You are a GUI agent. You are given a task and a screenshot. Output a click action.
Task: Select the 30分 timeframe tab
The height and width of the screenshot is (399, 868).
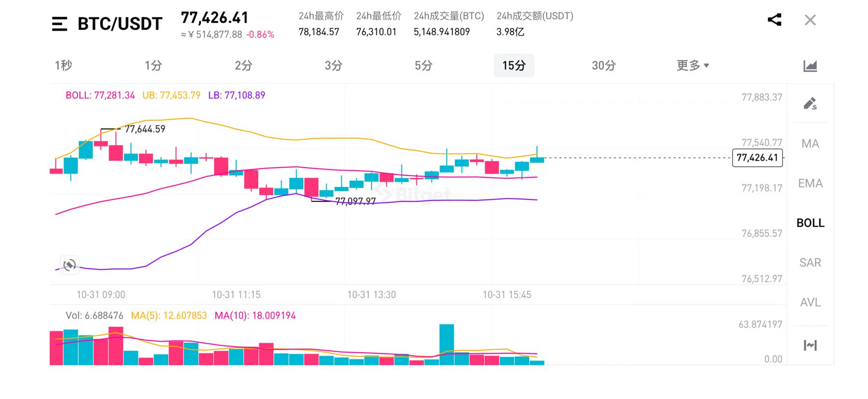coord(604,66)
